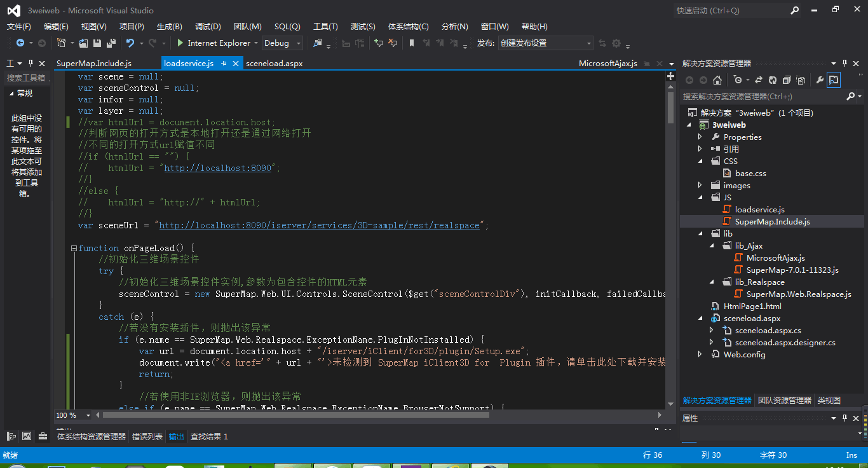
Task: Click the 搜索工具箱 search box
Action: point(27,78)
